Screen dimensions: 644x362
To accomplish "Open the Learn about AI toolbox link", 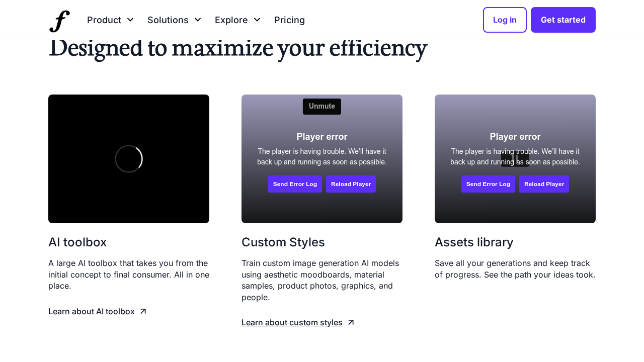I will pos(92,312).
